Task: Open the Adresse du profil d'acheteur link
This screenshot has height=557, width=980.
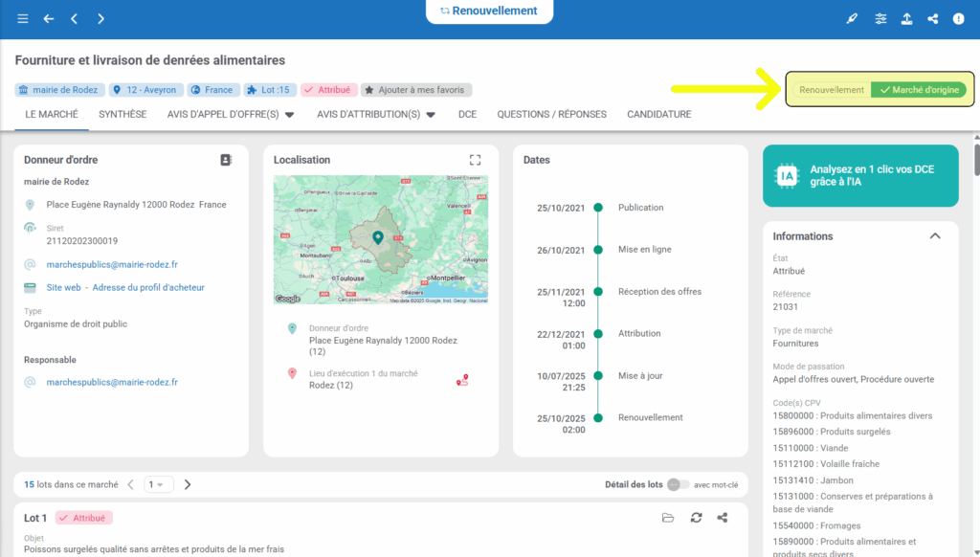Action: (x=146, y=287)
